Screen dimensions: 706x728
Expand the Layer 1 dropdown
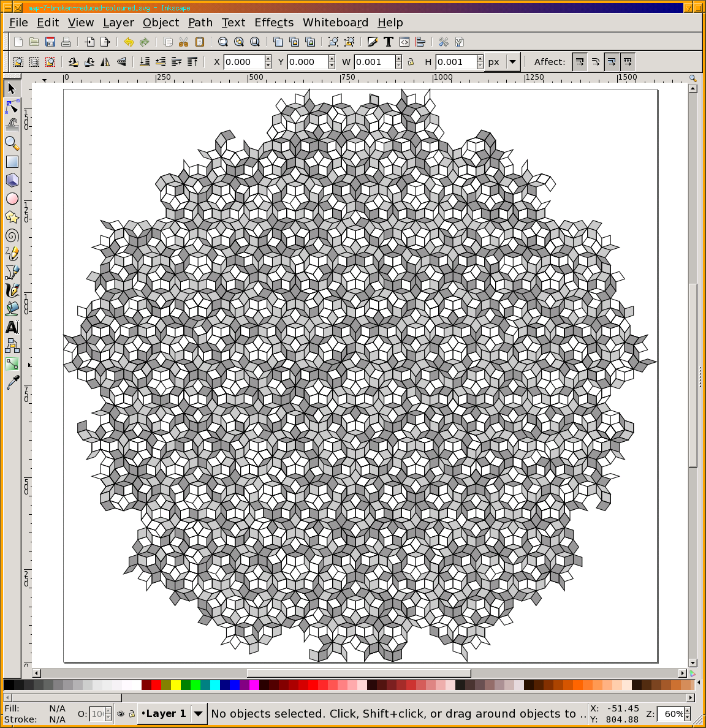coord(198,714)
